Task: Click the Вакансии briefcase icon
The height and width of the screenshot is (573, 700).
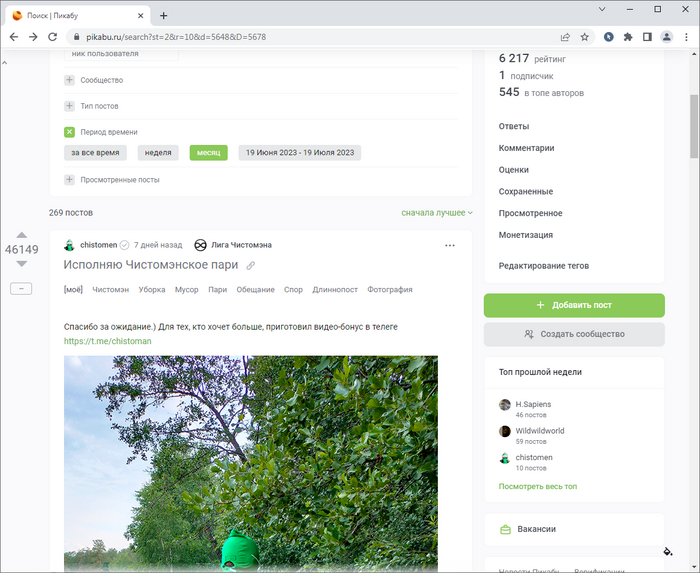Action: [x=505, y=529]
